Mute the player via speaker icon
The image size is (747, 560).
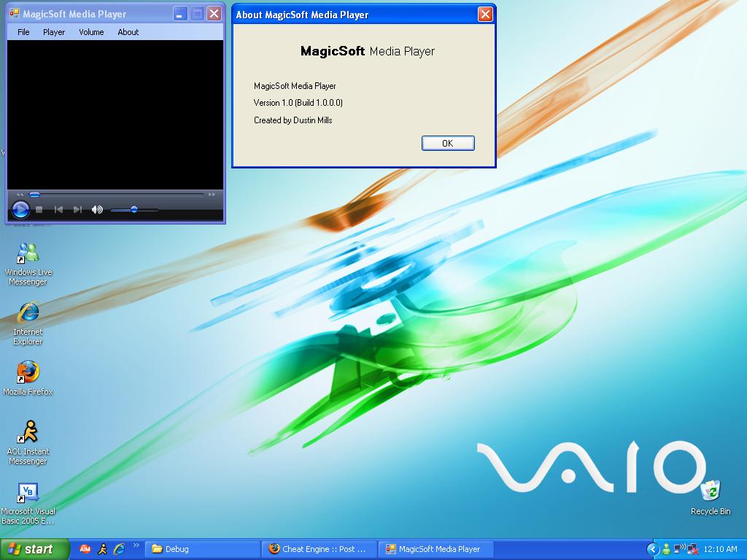[97, 209]
